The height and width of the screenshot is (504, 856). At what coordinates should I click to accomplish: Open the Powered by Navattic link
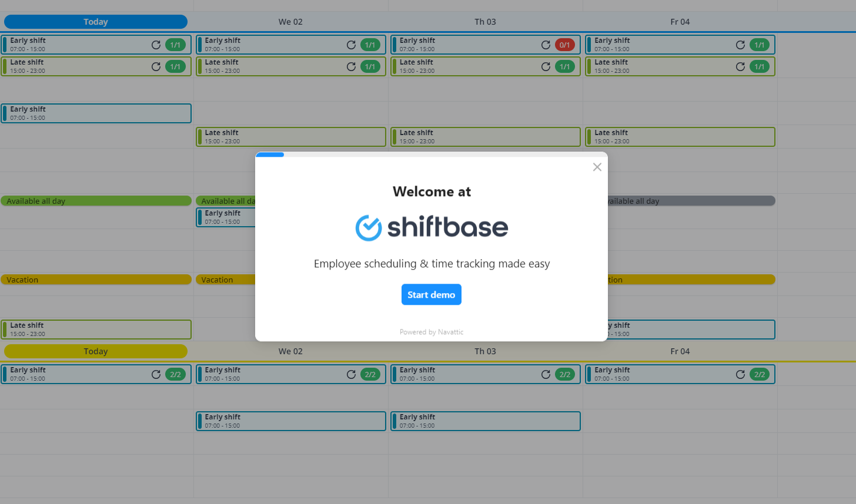click(x=432, y=332)
